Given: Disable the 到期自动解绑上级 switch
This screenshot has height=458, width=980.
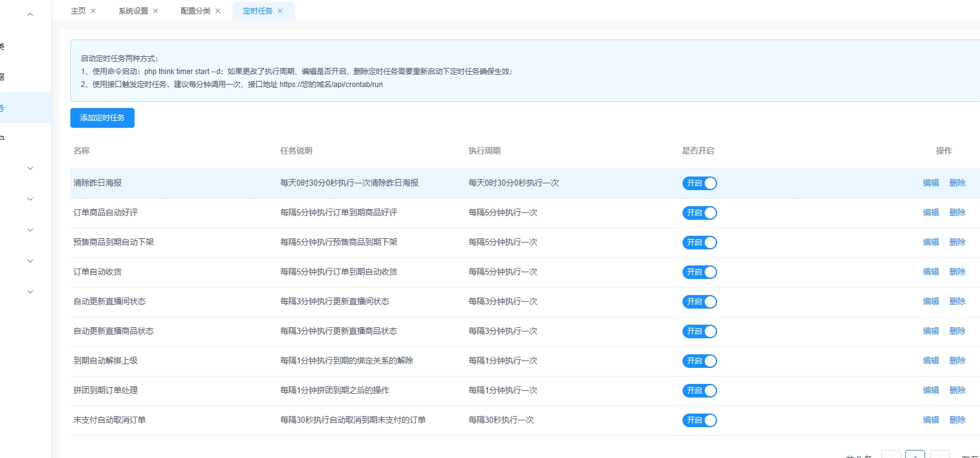Looking at the screenshot, I should pos(699,361).
